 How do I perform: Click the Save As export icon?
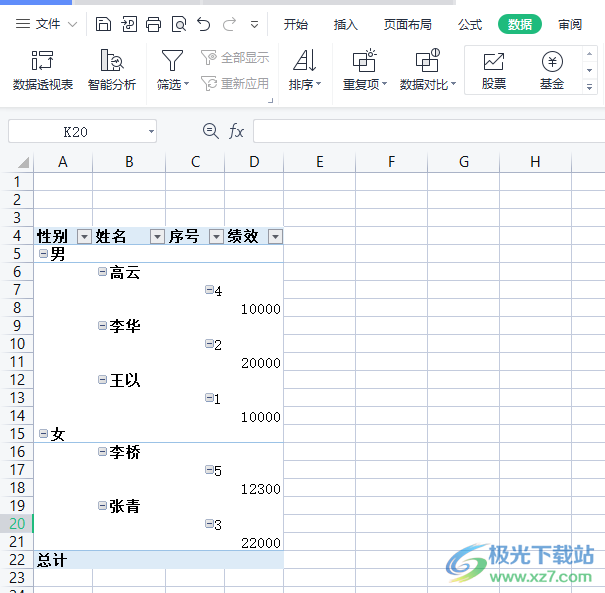[x=129, y=24]
